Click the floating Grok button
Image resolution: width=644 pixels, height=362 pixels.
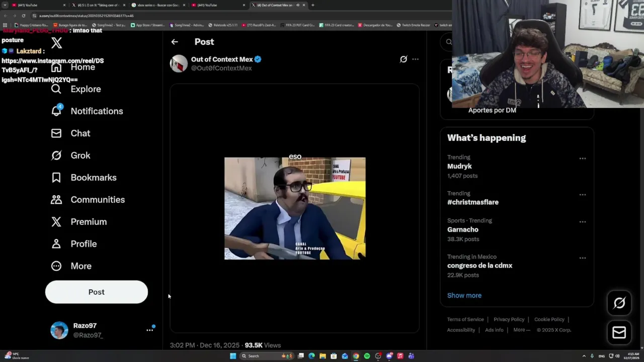[619, 303]
